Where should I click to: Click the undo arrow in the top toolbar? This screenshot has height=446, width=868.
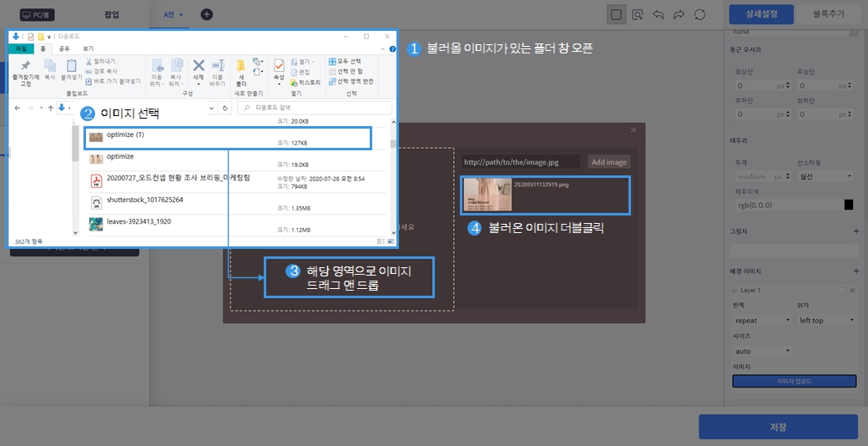pyautogui.click(x=659, y=15)
